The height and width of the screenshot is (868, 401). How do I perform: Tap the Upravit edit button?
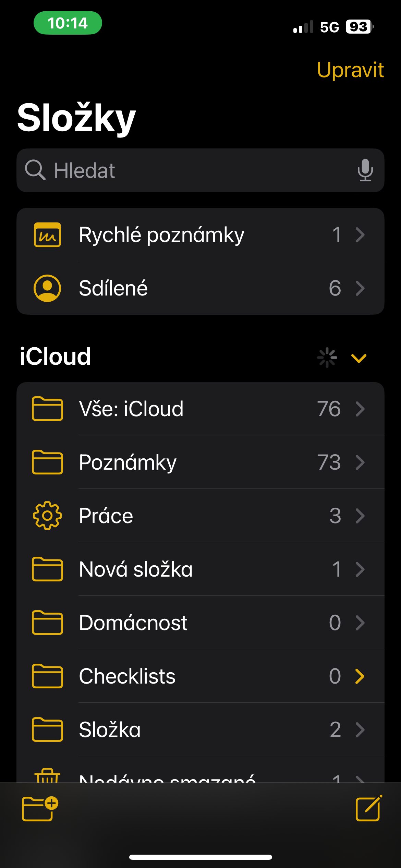tap(350, 70)
